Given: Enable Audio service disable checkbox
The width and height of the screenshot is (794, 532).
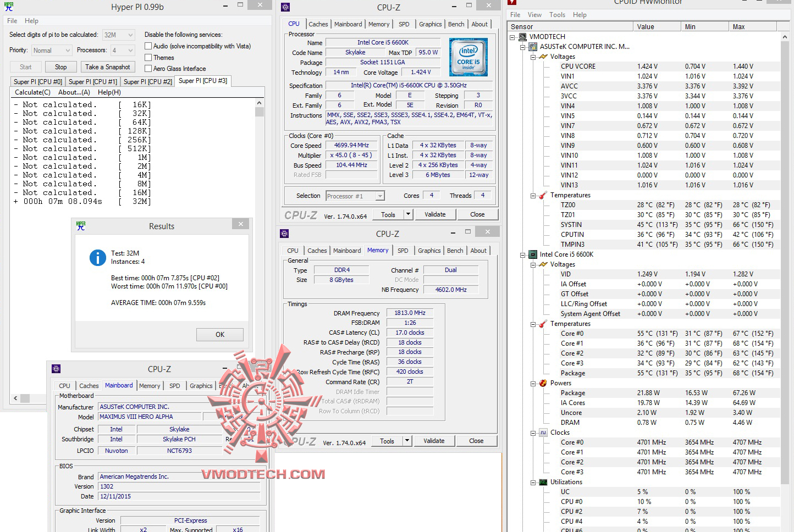Looking at the screenshot, I should point(148,46).
